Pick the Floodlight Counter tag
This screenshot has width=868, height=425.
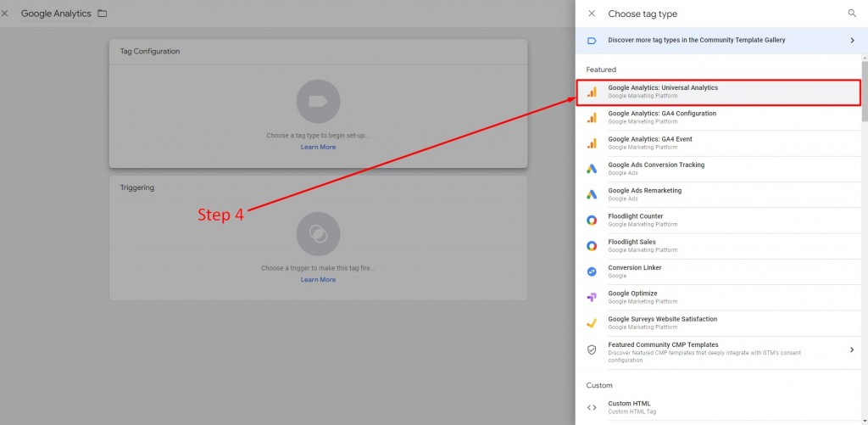pyautogui.click(x=719, y=221)
